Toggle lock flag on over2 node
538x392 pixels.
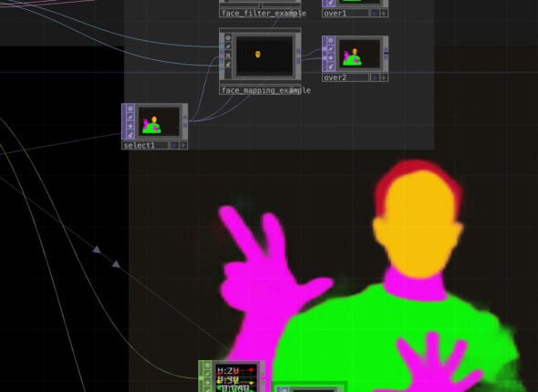[331, 67]
